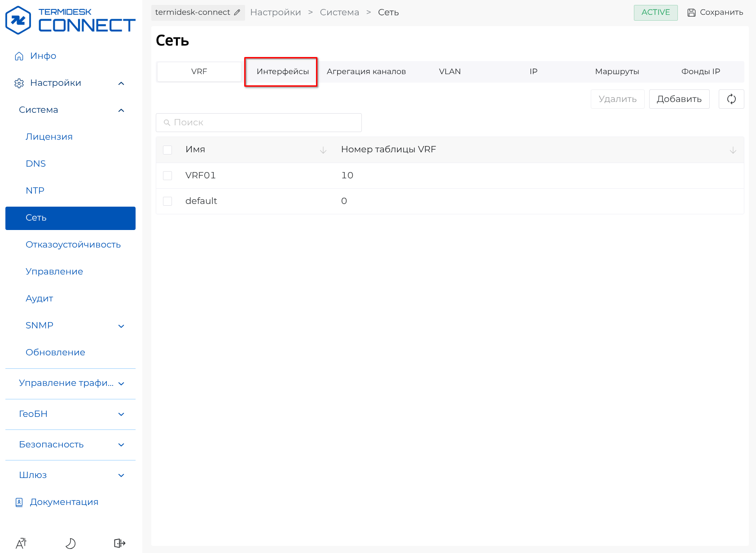Viewport: 756px width, 553px height.
Task: Sort by name column arrow
Action: [x=323, y=150]
